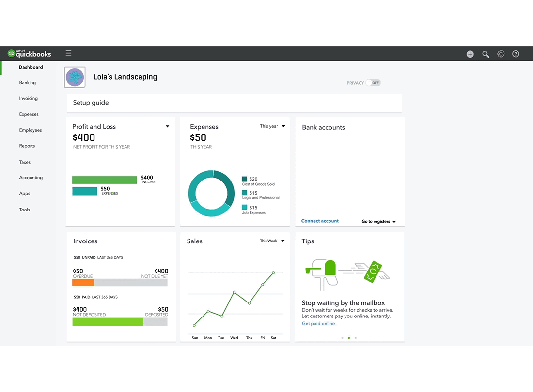Click the Connect account link
Viewport: 533px width, 392px height.
[320, 221]
